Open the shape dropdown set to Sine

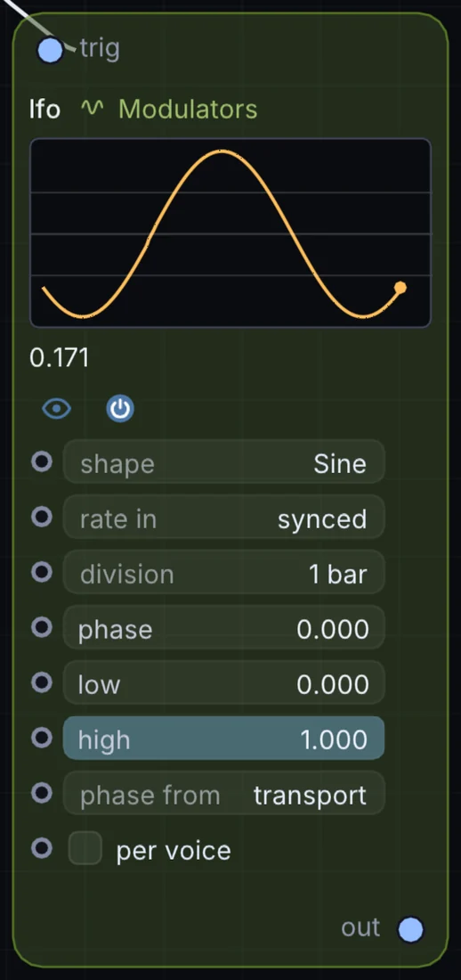[223, 461]
